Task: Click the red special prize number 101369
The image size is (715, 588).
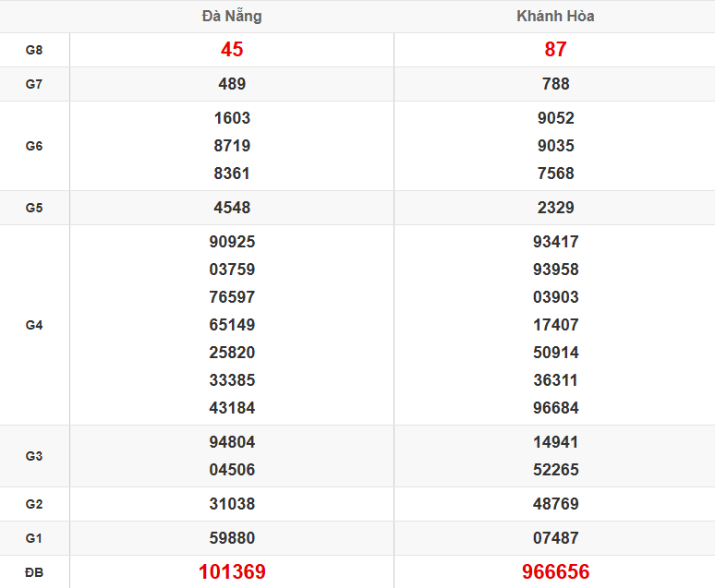Action: [232, 572]
